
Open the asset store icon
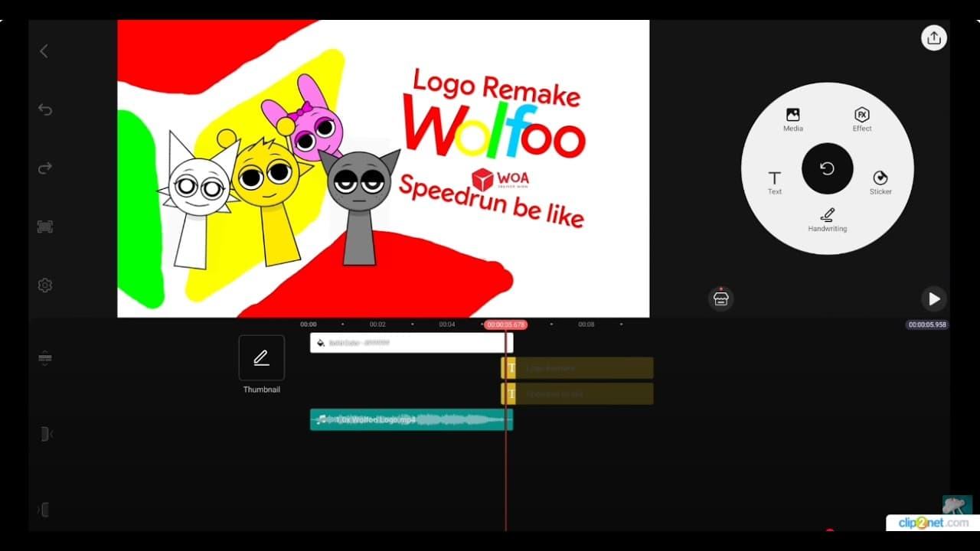(x=720, y=298)
